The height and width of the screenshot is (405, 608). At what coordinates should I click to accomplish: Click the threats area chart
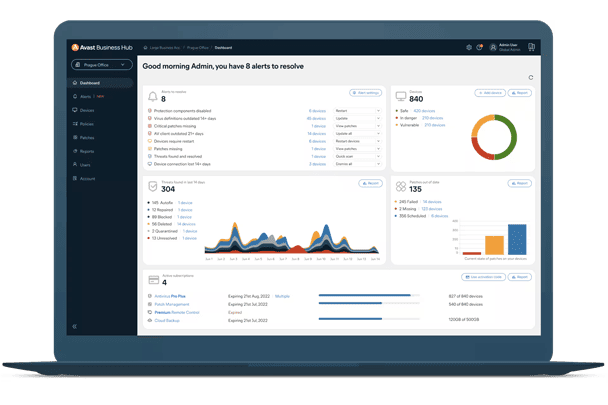[292, 237]
